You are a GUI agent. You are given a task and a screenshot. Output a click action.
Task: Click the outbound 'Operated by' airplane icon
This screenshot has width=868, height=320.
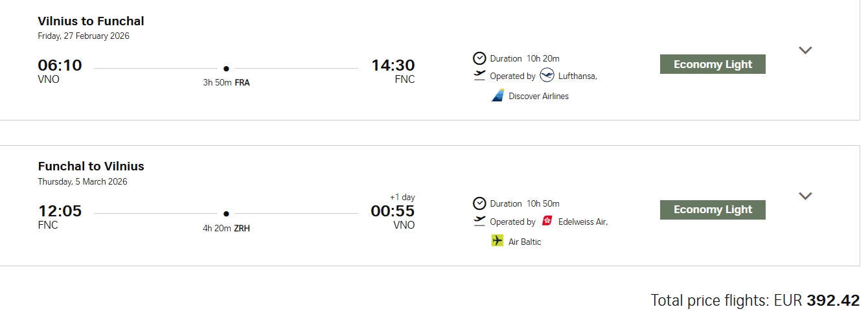tap(479, 76)
